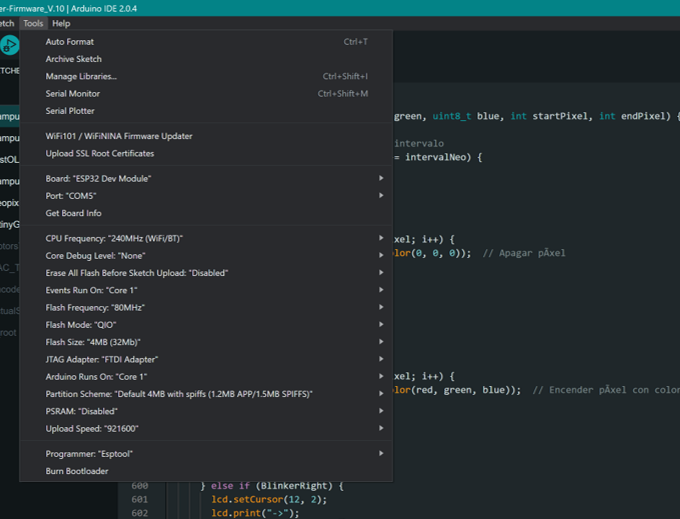The height and width of the screenshot is (519, 680).
Task: Select Upload SSL Root Certificates
Action: coord(206,153)
